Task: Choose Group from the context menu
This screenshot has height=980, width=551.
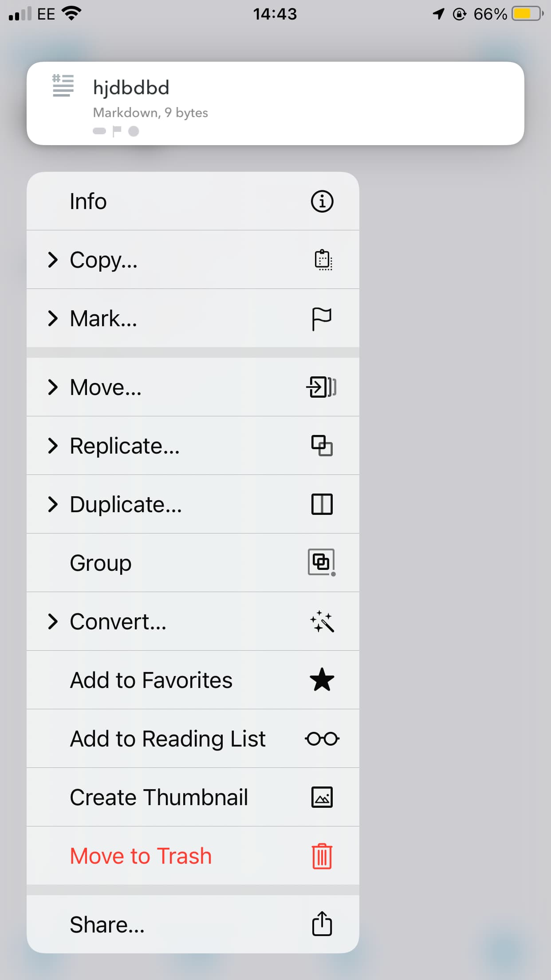Action: 101,563
